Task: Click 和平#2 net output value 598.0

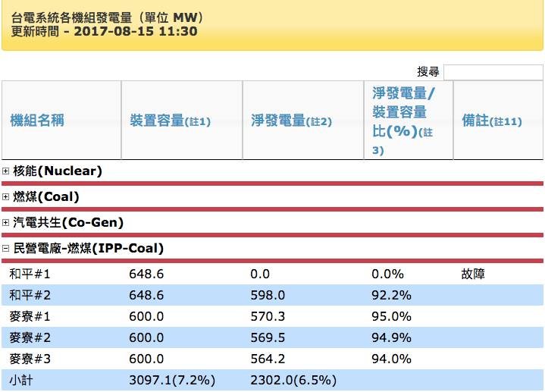Action: (268, 295)
